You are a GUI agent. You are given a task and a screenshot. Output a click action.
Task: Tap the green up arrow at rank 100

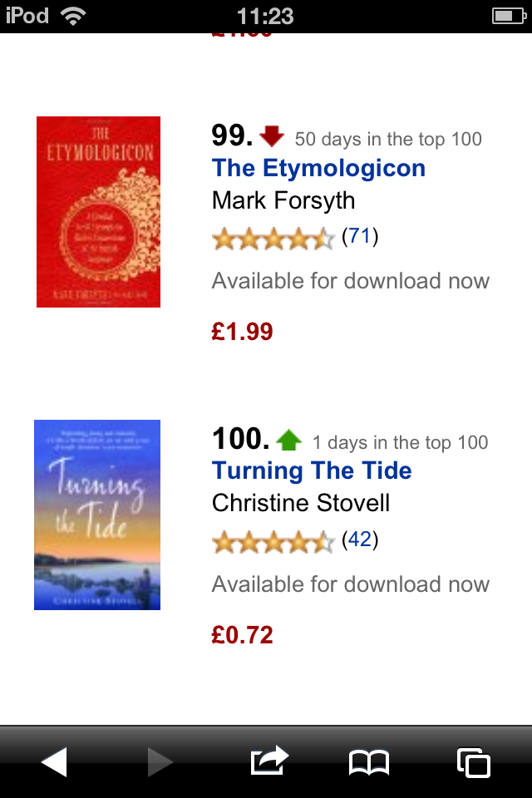[288, 439]
